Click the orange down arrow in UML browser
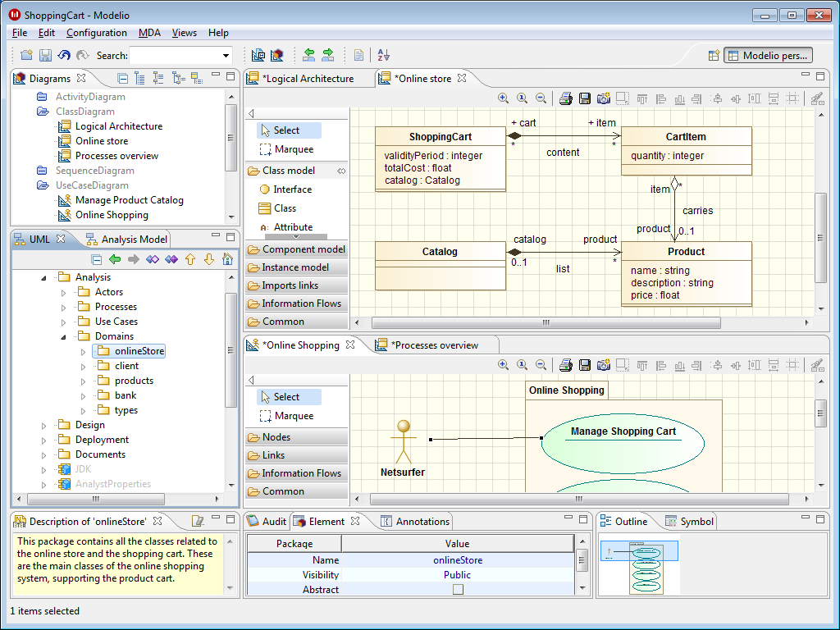Screen dimensions: 840x630 209,259
